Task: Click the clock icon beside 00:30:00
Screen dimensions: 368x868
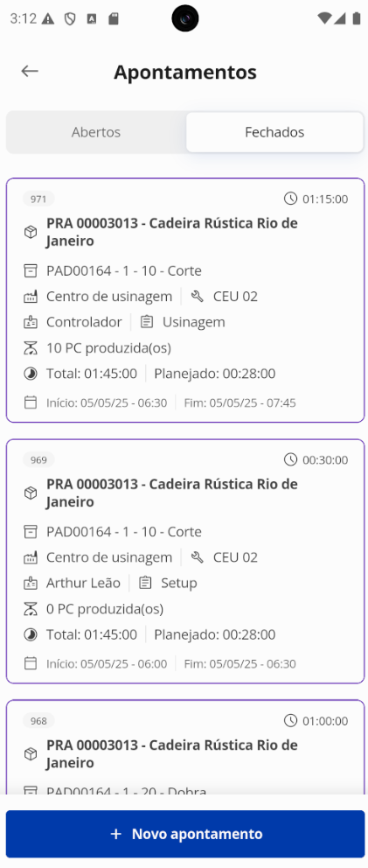Action: [290, 459]
